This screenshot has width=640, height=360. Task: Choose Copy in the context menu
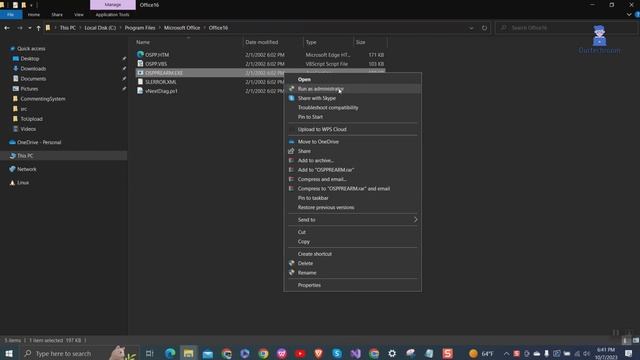click(352, 242)
